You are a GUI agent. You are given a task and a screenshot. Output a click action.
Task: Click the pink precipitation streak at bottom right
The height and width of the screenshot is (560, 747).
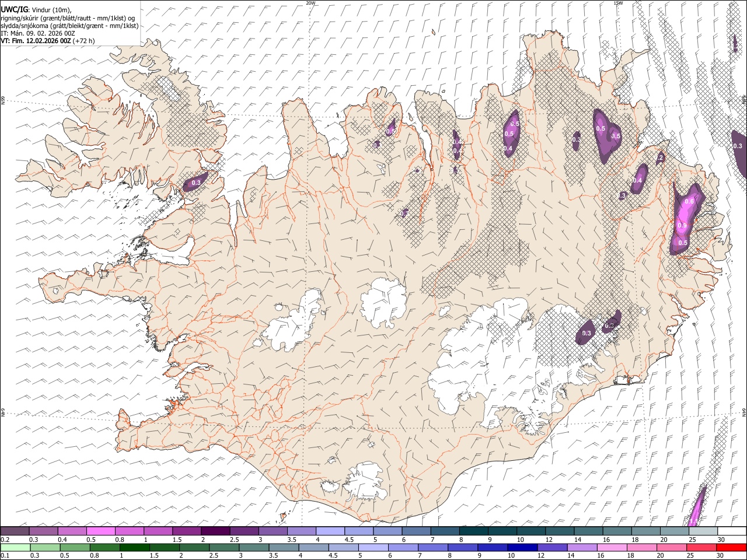697,506
